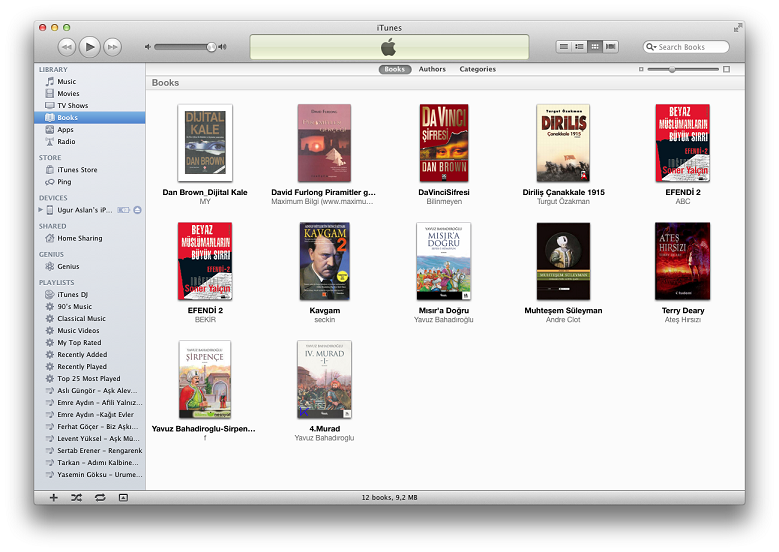The image size is (779, 552).
Task: Expand the Ugur Aslan device tree
Action: click(41, 210)
